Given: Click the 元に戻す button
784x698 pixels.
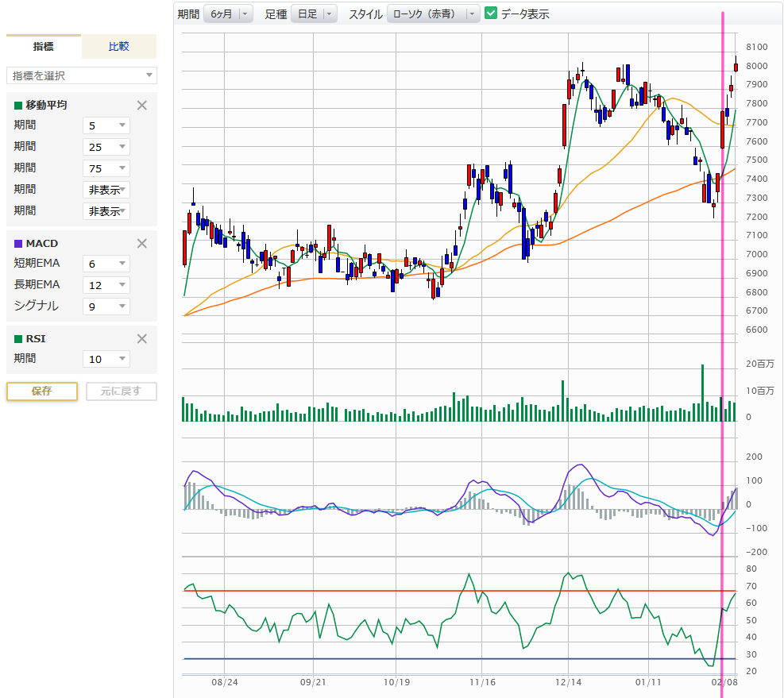Looking at the screenshot, I should click(x=122, y=391).
